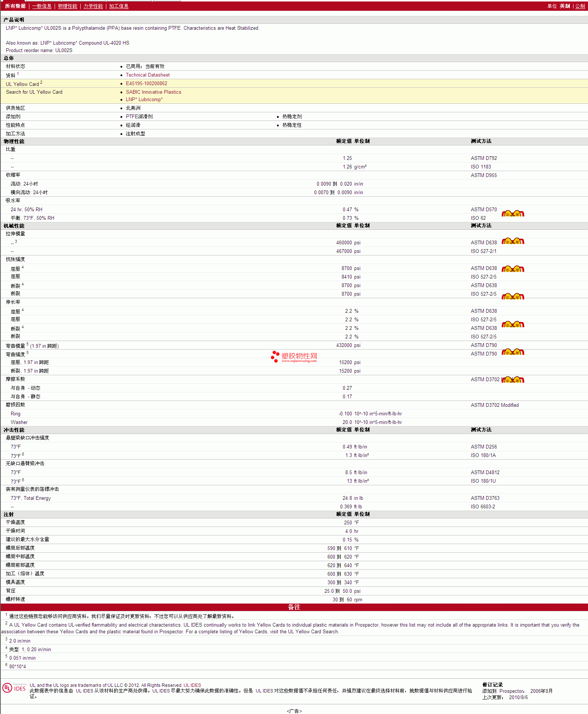Click icon beside tensile modulus ASTM D638

(513, 241)
